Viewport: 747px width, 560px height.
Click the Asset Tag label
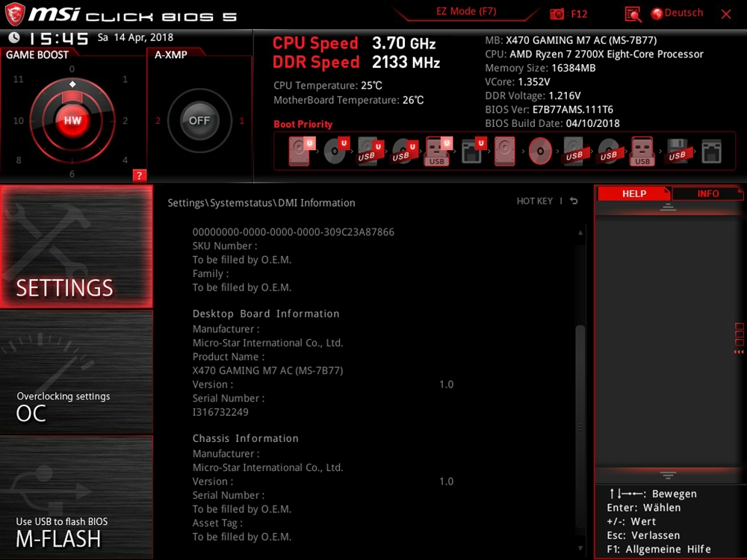point(217,523)
